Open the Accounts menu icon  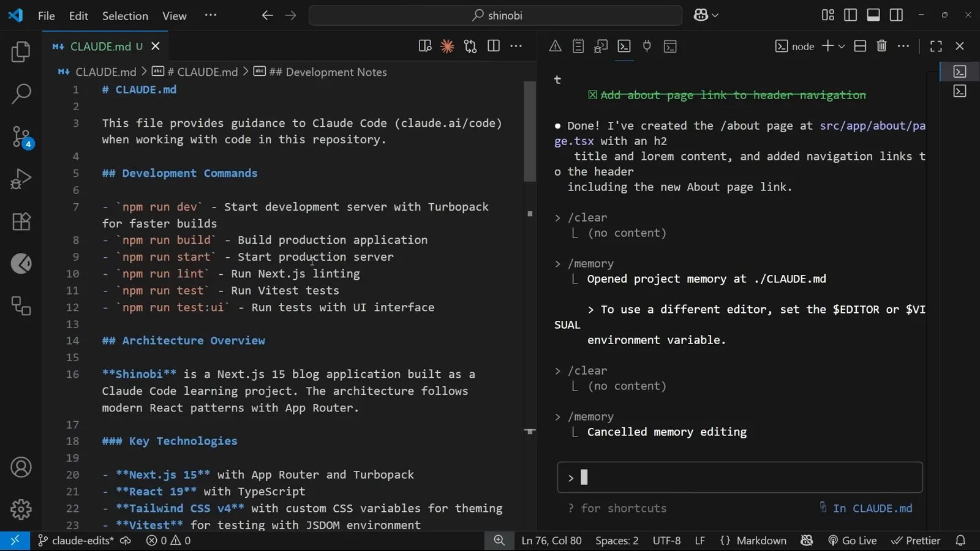coord(21,467)
